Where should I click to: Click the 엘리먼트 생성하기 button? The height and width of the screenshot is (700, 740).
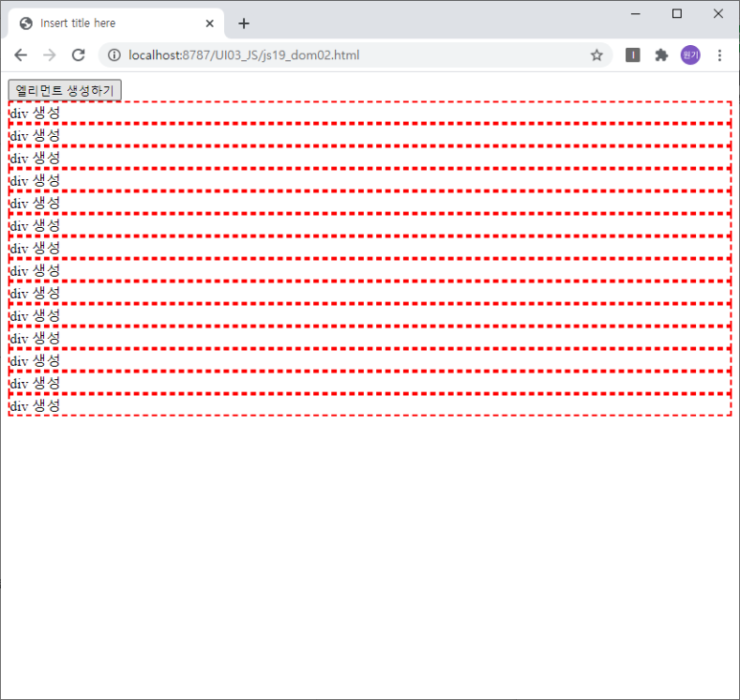coord(65,90)
